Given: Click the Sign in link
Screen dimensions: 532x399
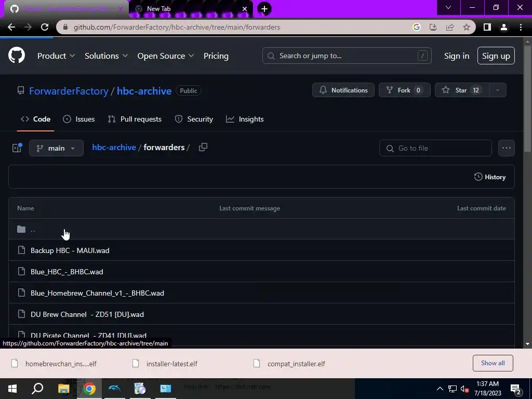Looking at the screenshot, I should coord(457,56).
